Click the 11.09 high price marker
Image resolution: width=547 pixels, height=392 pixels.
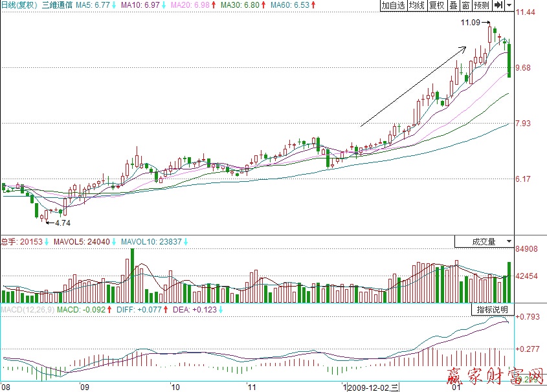point(471,23)
